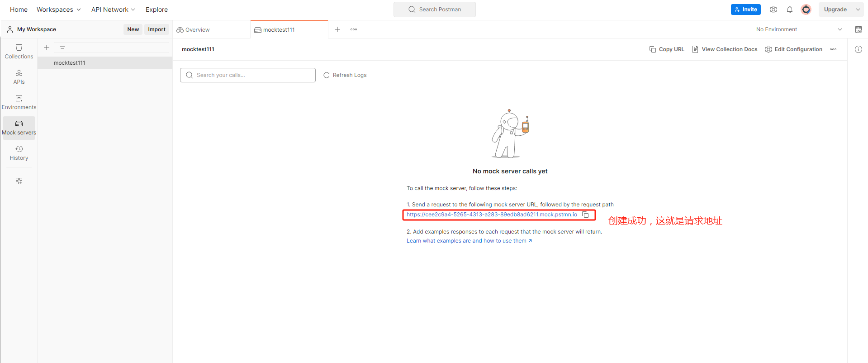Image resolution: width=868 pixels, height=363 pixels.
Task: Expand the API Network menu
Action: pos(113,10)
